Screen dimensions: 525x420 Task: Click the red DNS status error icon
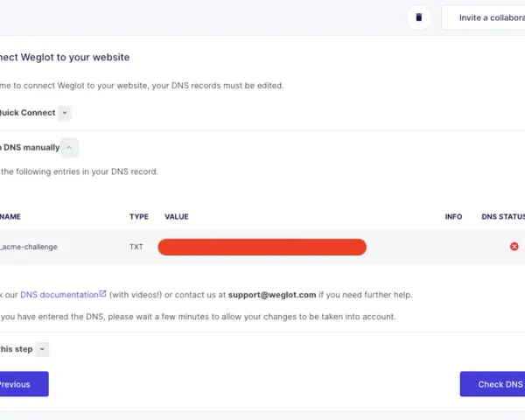514,247
